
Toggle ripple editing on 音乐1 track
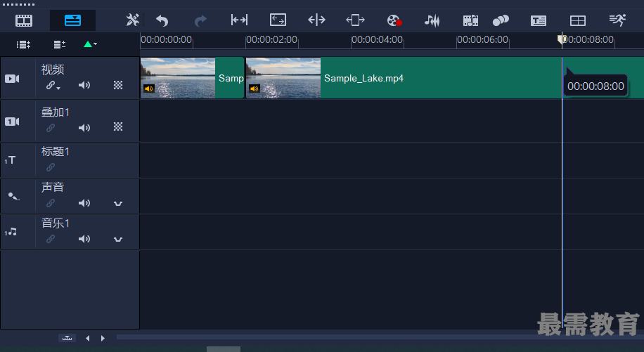[51, 238]
